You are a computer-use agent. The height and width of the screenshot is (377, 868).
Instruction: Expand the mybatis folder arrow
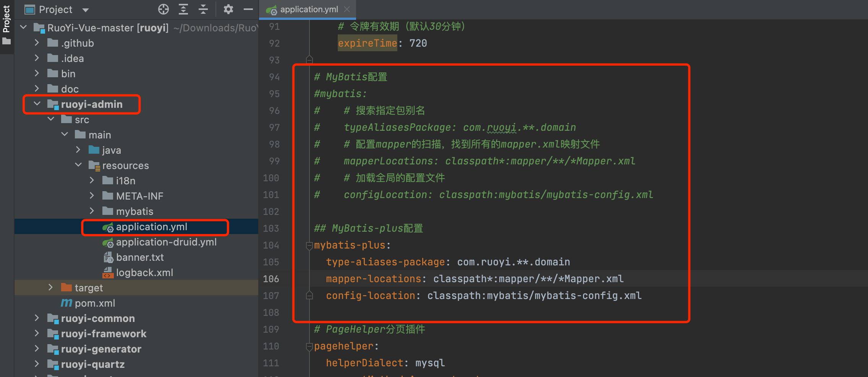coord(92,211)
